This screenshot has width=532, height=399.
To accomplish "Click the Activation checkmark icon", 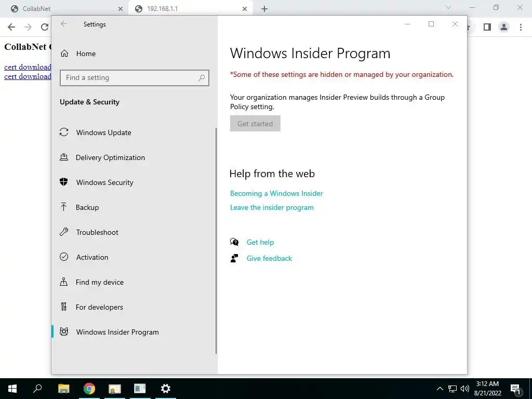I will tap(64, 257).
